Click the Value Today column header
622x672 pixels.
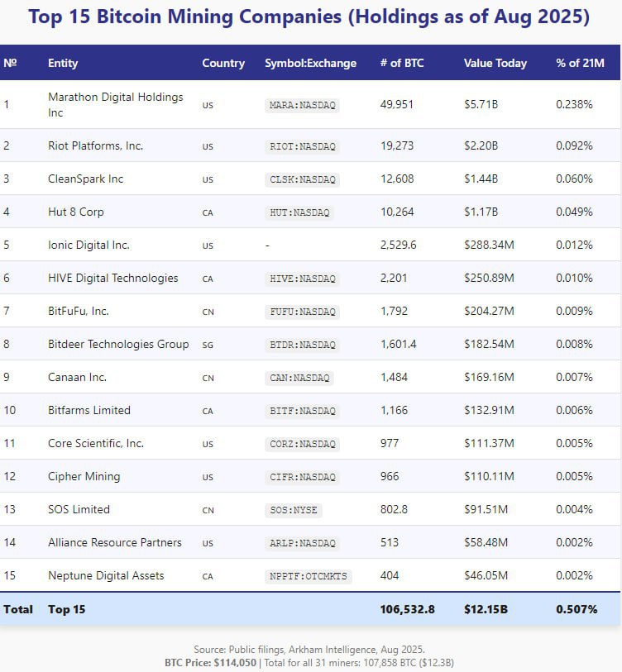pyautogui.click(x=495, y=63)
